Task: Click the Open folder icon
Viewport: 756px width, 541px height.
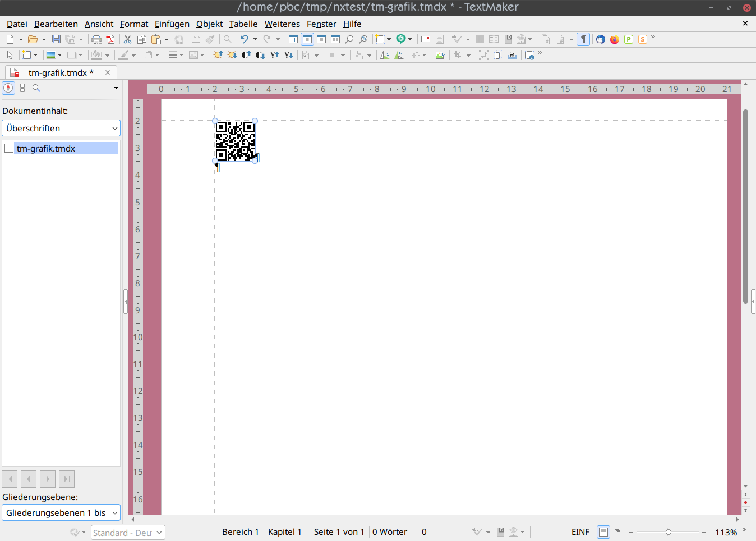Action: click(33, 39)
